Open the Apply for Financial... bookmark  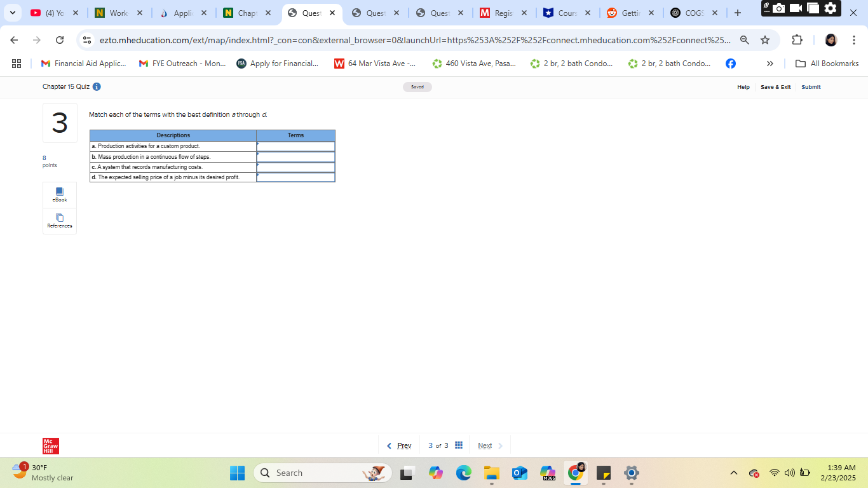pyautogui.click(x=278, y=64)
